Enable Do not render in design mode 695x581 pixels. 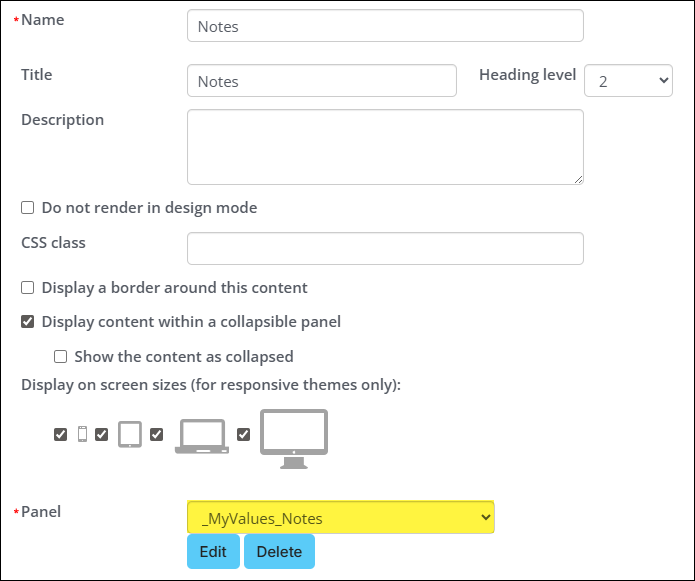coord(28,208)
